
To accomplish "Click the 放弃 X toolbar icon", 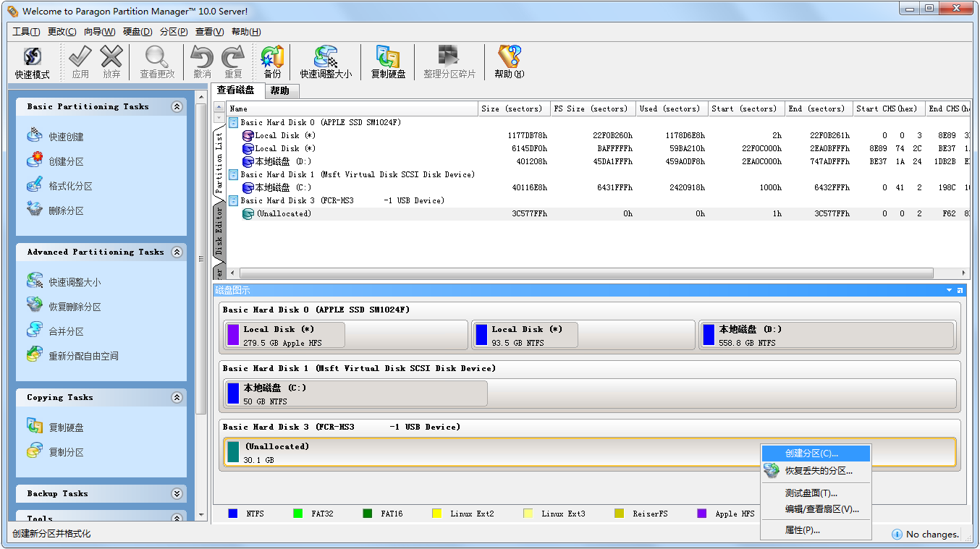I will pyautogui.click(x=111, y=62).
